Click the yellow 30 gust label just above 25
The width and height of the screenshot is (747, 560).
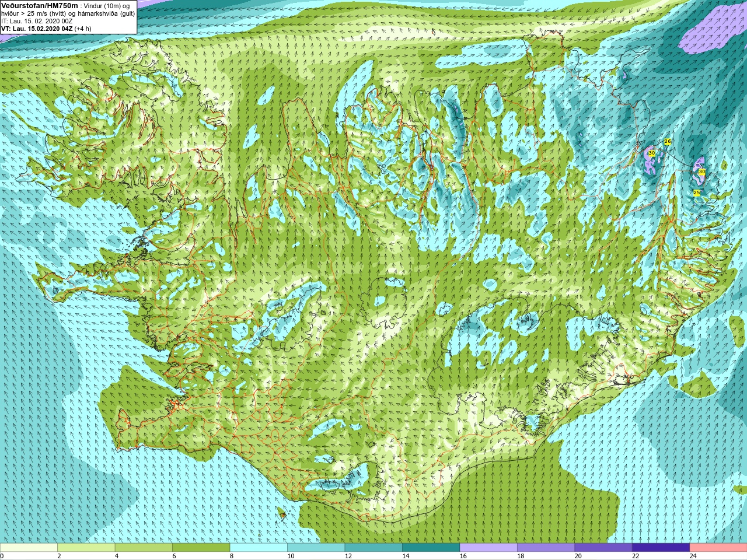702,172
